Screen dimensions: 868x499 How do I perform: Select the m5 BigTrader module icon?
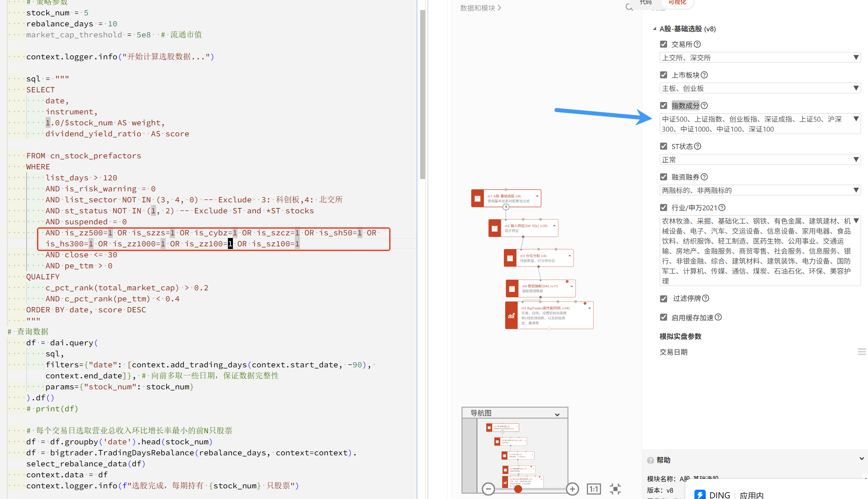click(x=511, y=315)
